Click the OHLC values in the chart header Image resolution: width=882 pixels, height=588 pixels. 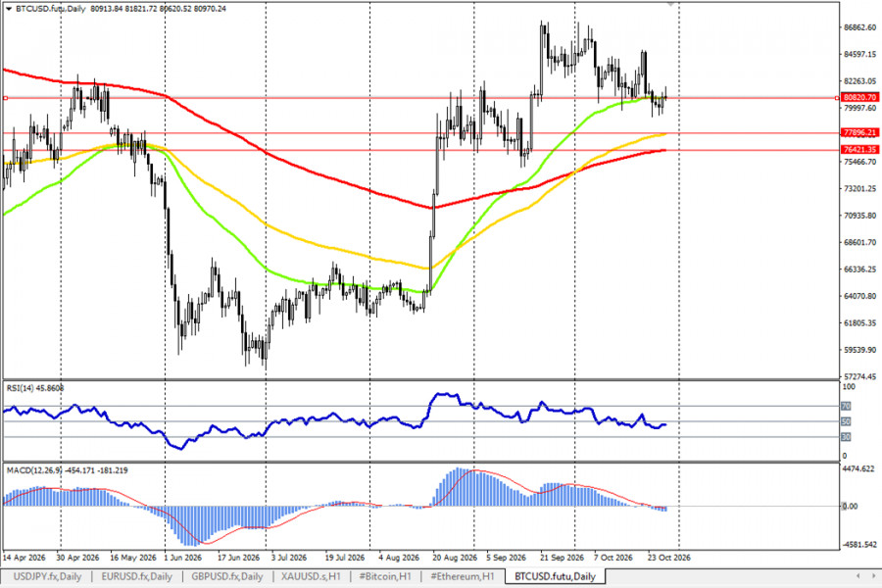click(158, 9)
